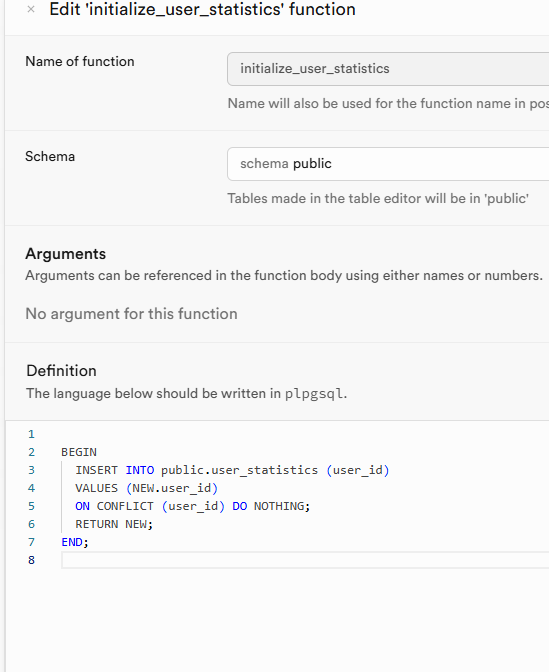Click the RETURN keyword on line 6

click(x=96, y=524)
